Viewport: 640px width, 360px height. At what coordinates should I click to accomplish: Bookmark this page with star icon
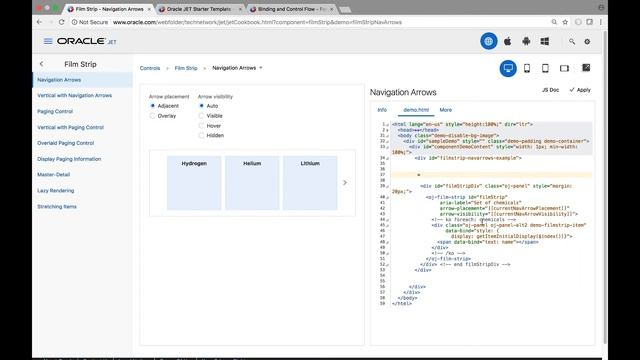coord(565,22)
